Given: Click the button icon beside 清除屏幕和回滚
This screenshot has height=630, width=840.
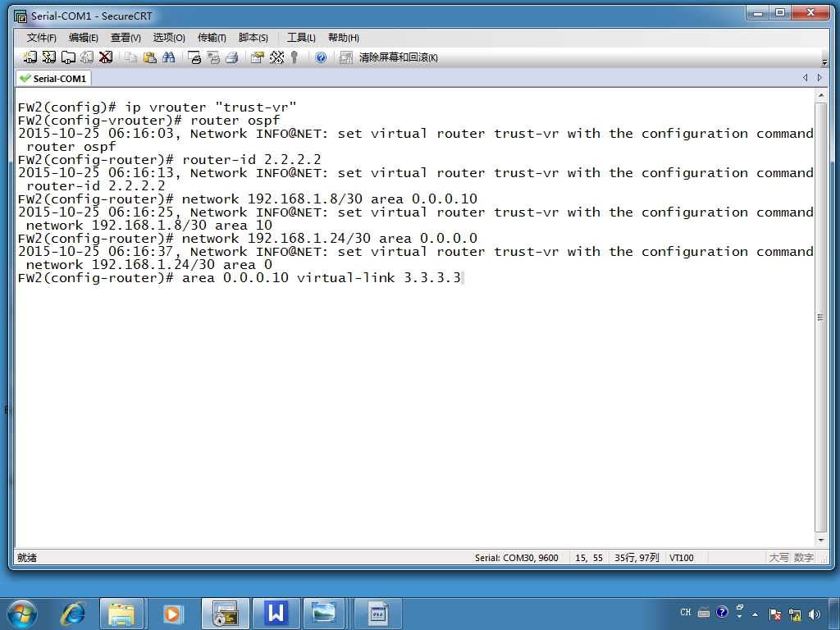Looking at the screenshot, I should (x=346, y=57).
